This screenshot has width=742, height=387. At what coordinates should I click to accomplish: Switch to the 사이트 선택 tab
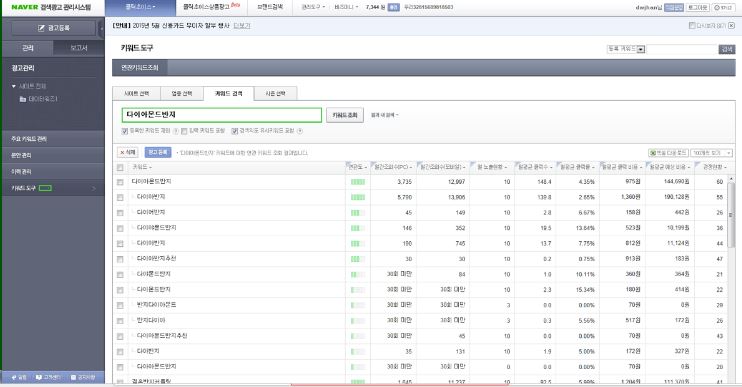point(137,94)
